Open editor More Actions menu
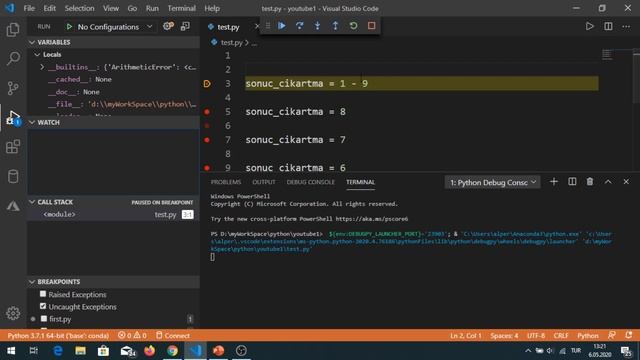 click(626, 27)
